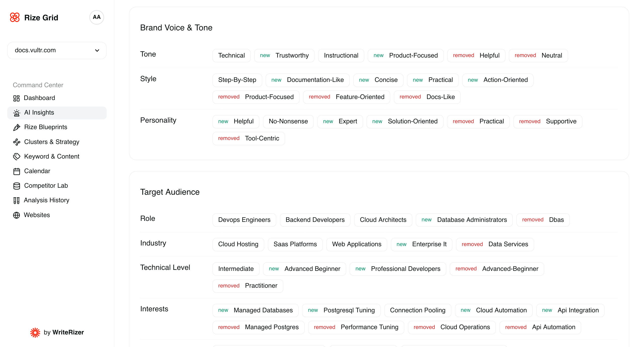Click the 'by WriteRizer' link

point(64,332)
